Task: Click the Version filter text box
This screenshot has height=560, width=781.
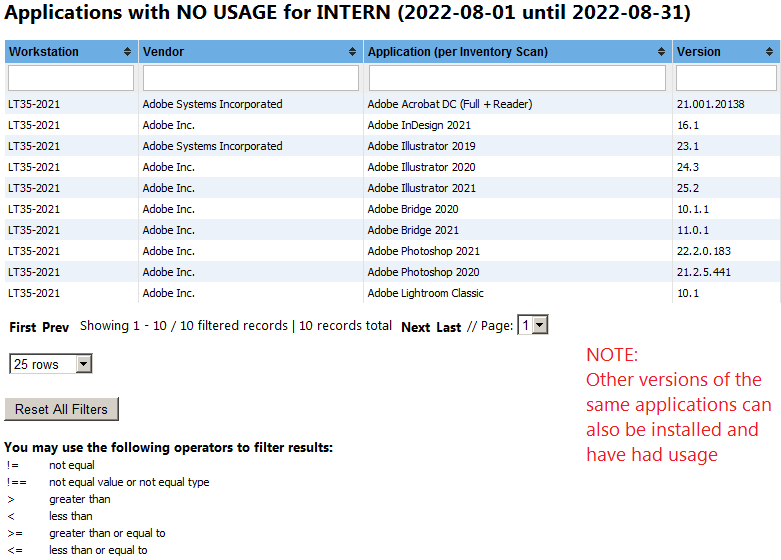Action: (x=727, y=78)
